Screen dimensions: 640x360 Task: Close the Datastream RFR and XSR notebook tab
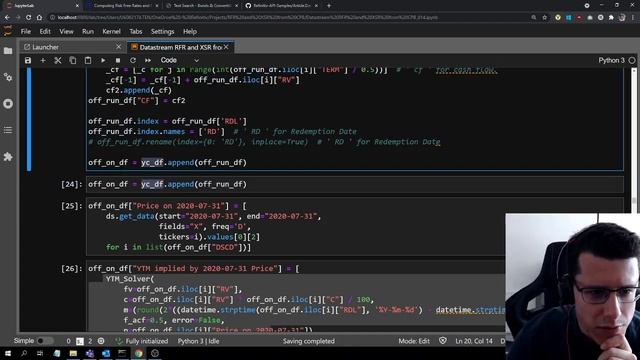pyautogui.click(x=226, y=47)
